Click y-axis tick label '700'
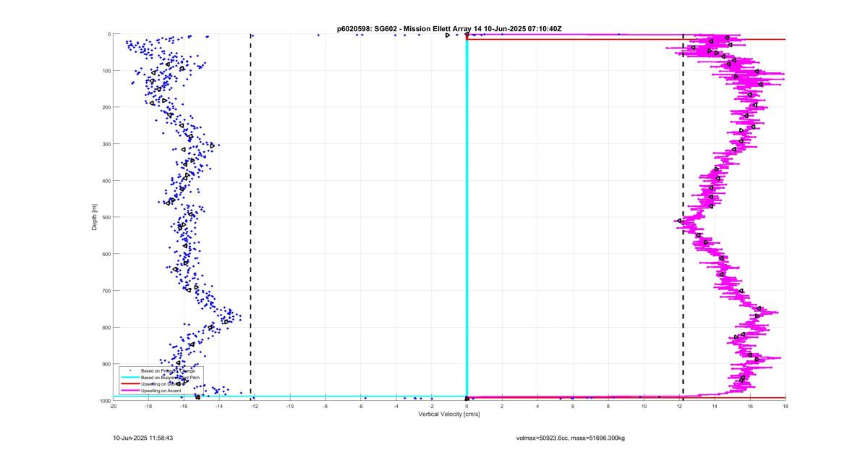This screenshot has width=868, height=450. click(x=106, y=291)
